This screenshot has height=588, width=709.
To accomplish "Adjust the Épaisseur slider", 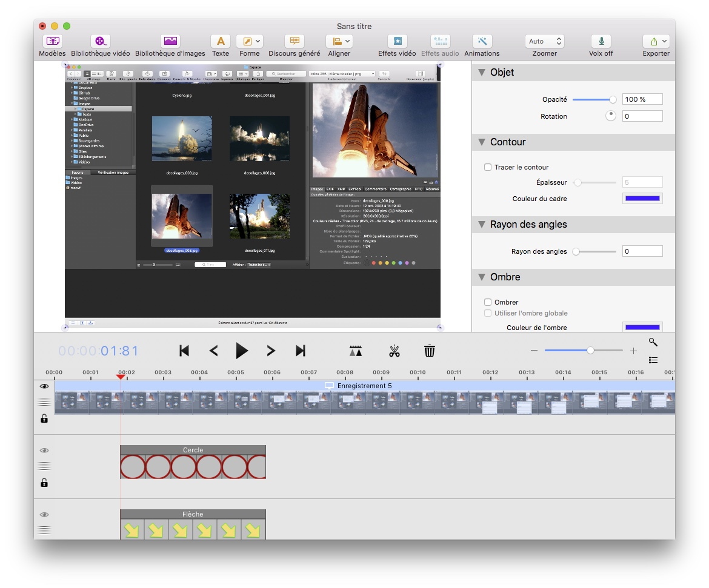I will pyautogui.click(x=594, y=183).
